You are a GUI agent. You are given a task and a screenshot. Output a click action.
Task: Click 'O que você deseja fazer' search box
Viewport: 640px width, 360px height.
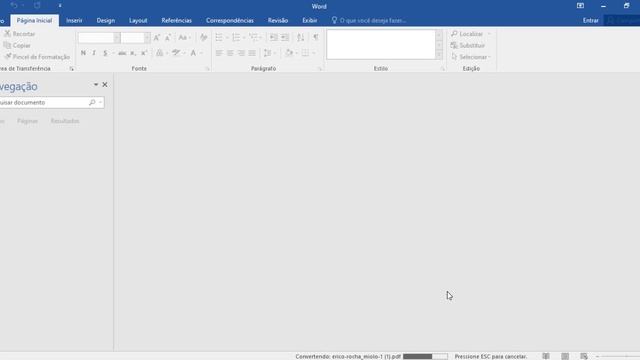369,20
